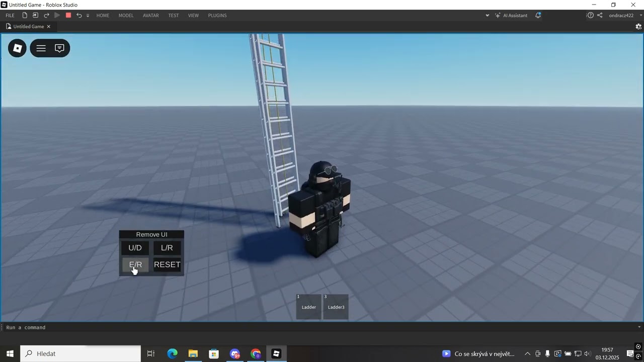Open the AVATAR ribbon tab
The height and width of the screenshot is (362, 644).
point(151,16)
